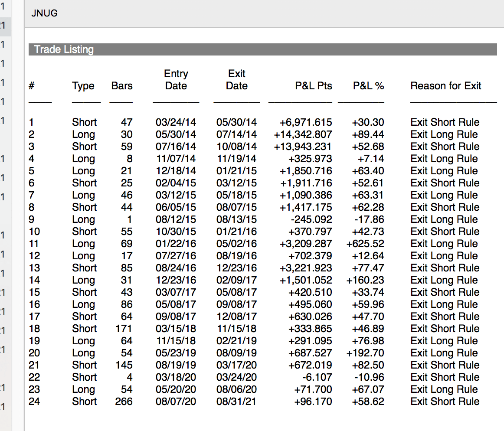Select P&L points value +96.170
Image resolution: width=504 pixels, height=431 pixels.
tap(313, 402)
